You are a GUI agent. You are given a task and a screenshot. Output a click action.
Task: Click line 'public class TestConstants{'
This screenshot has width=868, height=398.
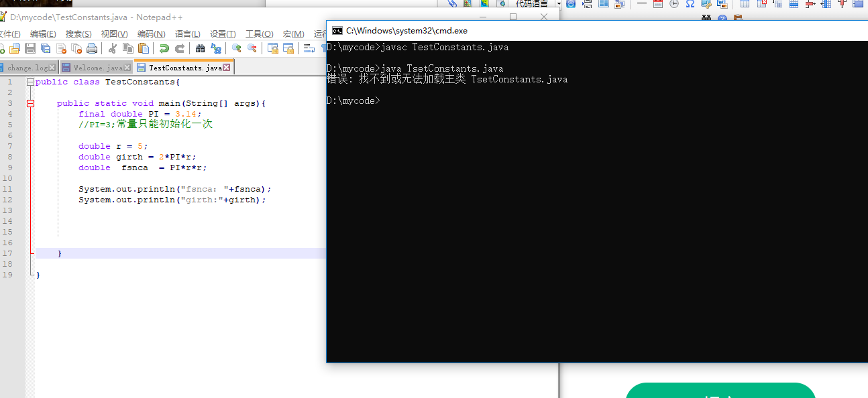pyautogui.click(x=108, y=82)
